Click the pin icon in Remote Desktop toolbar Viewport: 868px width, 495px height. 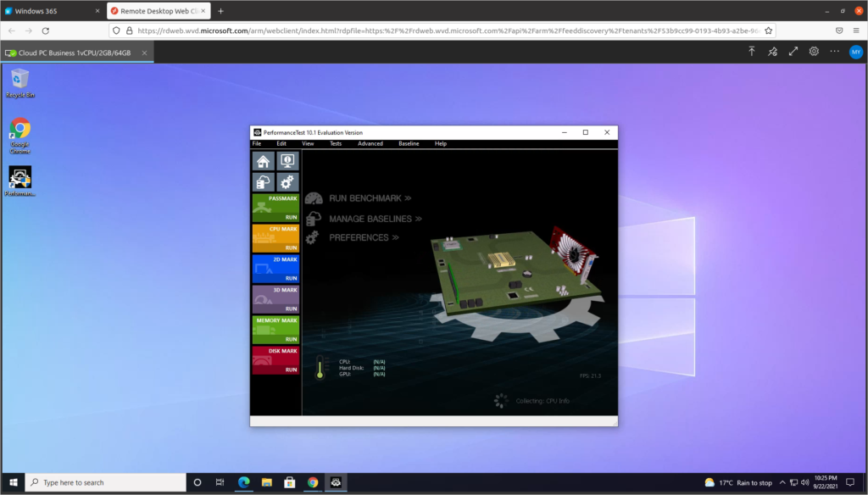pos(772,52)
